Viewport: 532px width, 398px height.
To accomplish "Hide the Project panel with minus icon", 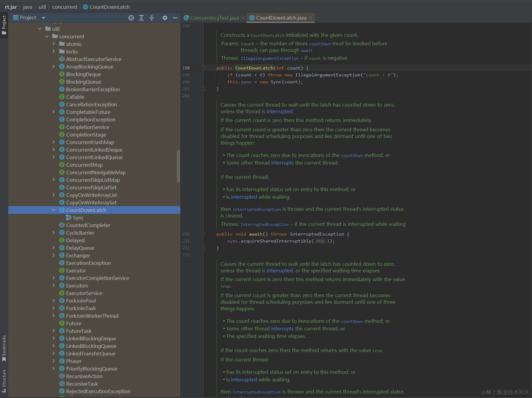I will [175, 18].
